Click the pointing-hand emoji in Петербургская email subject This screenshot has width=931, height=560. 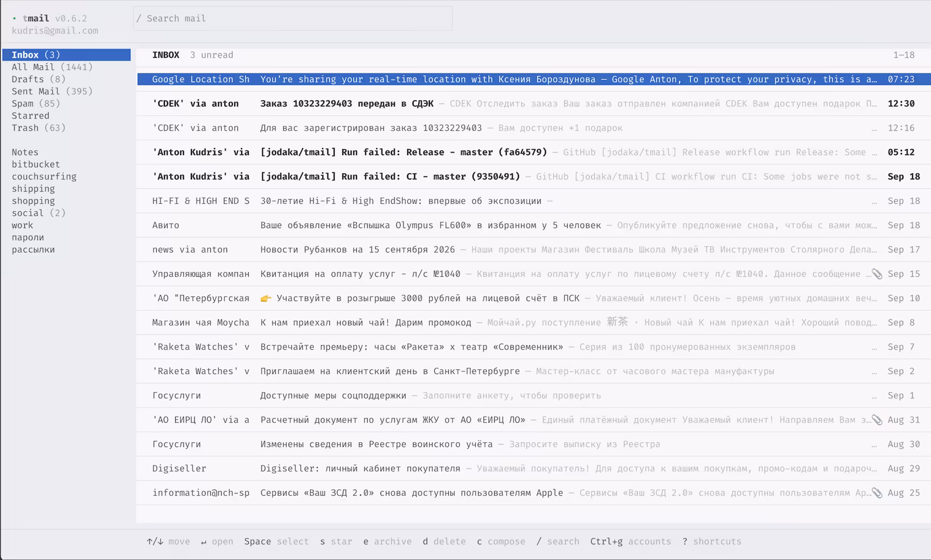click(x=265, y=298)
